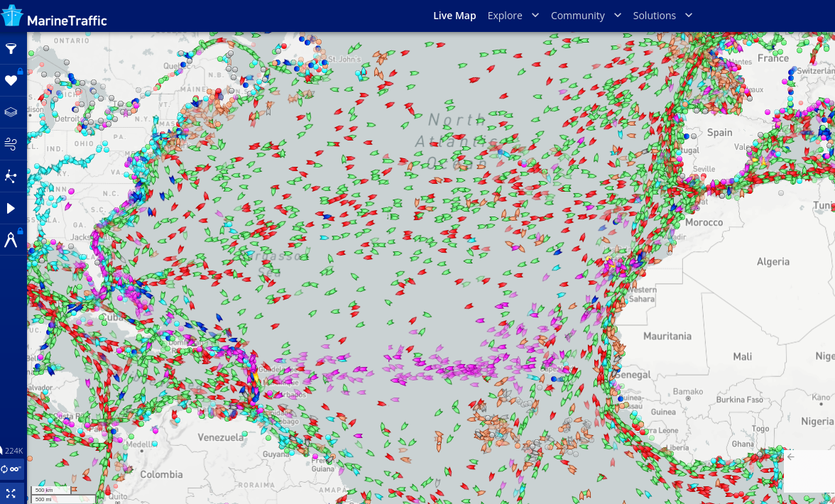
Task: Open the density maps network icon
Action: coord(11,176)
